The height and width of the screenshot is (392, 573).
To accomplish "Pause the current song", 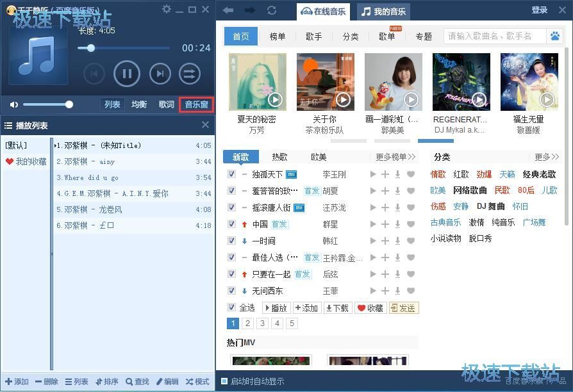I will tap(127, 74).
